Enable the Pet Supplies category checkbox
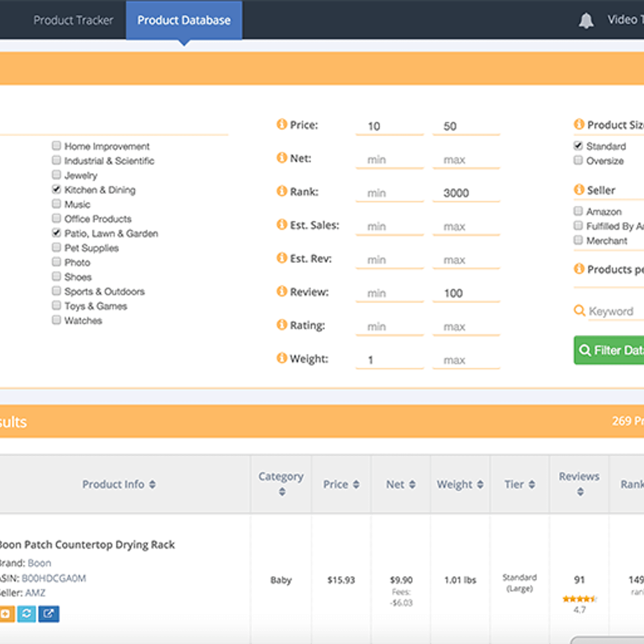Screen dimensions: 644x644 pos(57,247)
